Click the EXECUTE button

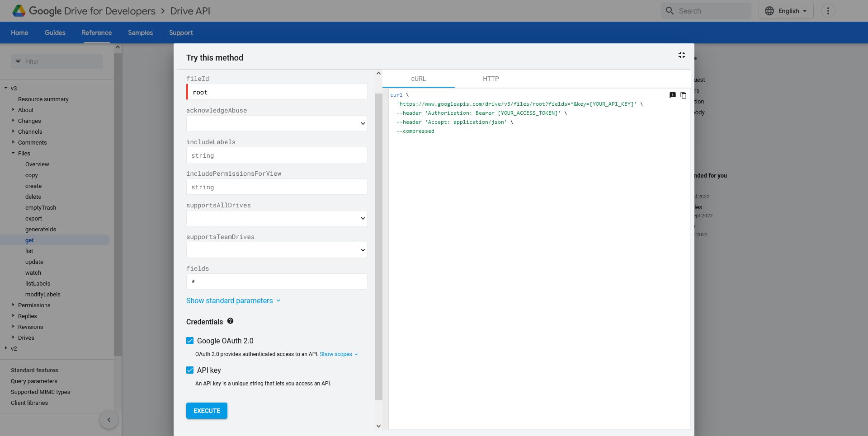coord(206,411)
